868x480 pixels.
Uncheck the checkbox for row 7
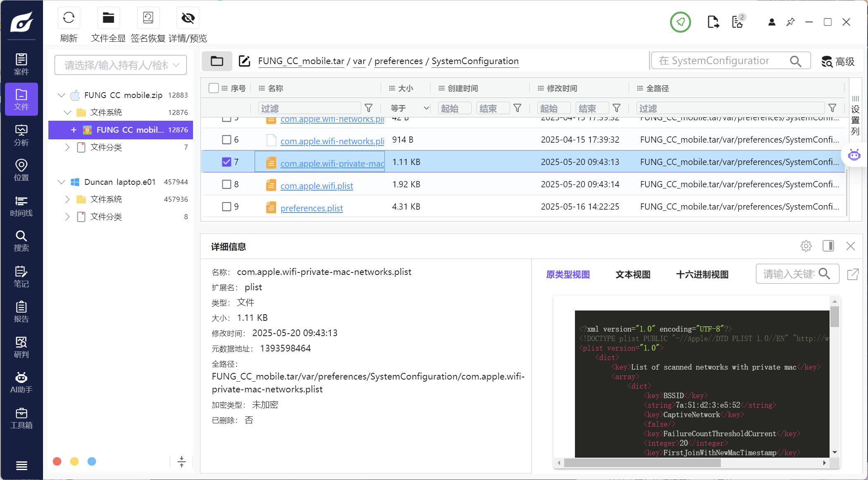pos(227,162)
